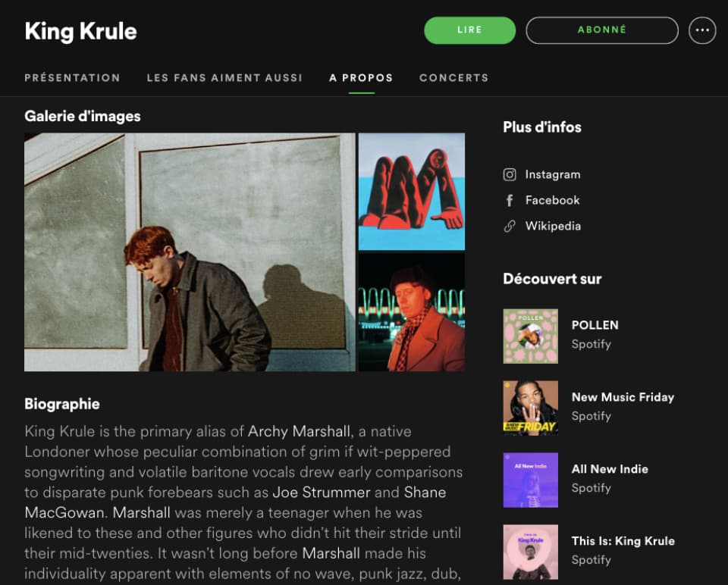Switch to the PRÉSENTATION tab

(73, 78)
